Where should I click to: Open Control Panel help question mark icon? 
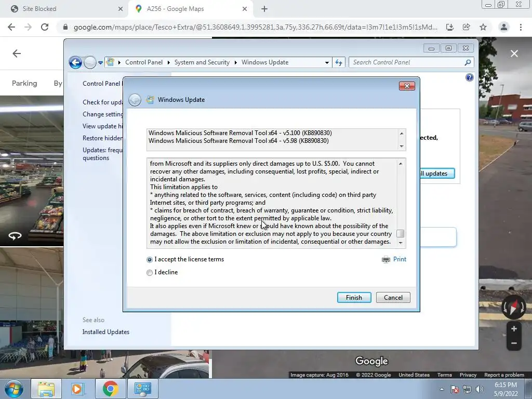pos(469,78)
